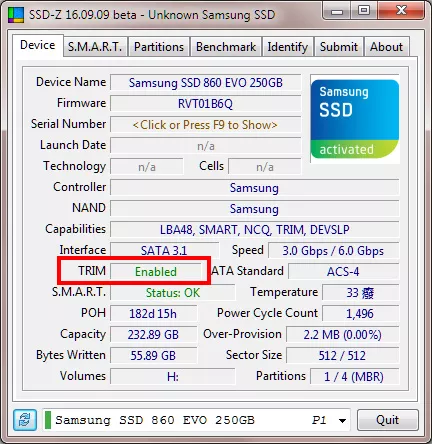Image resolution: width=432 pixels, height=444 pixels.
Task: Click the Bytes Written value 55.89 GB
Action: pyautogui.click(x=153, y=356)
